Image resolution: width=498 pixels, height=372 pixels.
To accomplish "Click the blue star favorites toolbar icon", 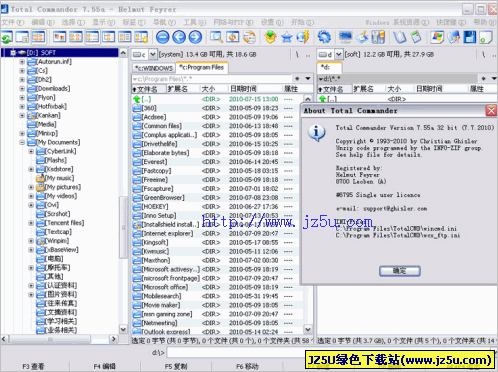I will click(286, 37).
